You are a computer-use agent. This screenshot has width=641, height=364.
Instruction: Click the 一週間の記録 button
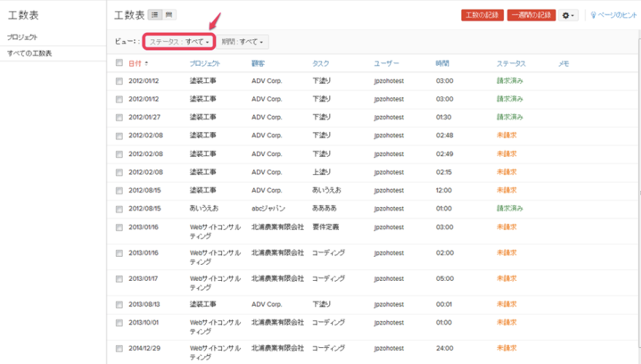[531, 15]
